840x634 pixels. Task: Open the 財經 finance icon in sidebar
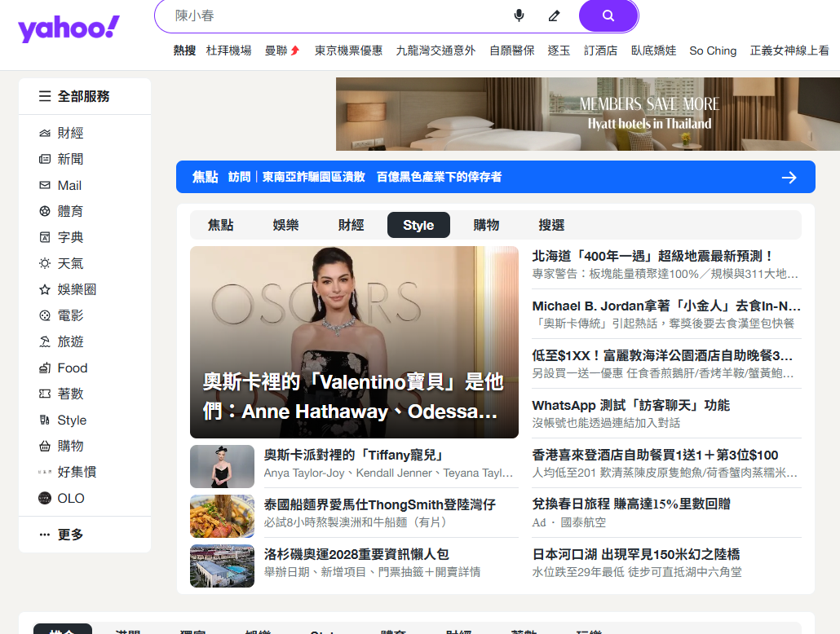pyautogui.click(x=45, y=133)
